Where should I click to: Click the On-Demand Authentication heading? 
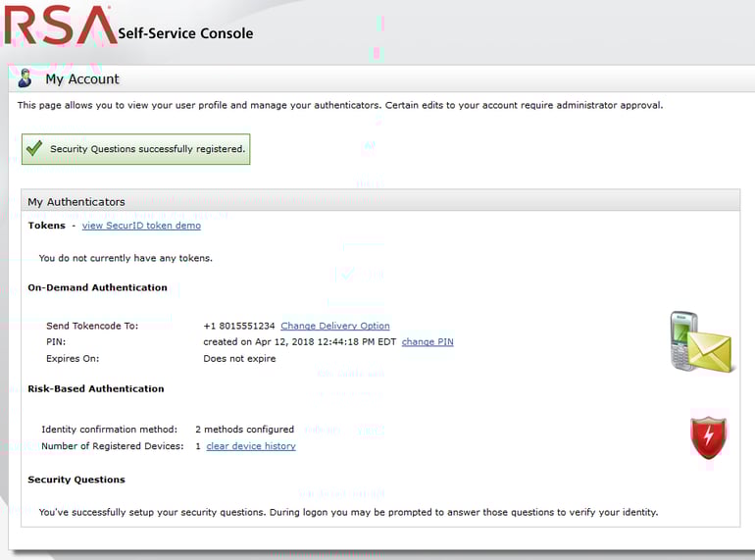pos(97,287)
